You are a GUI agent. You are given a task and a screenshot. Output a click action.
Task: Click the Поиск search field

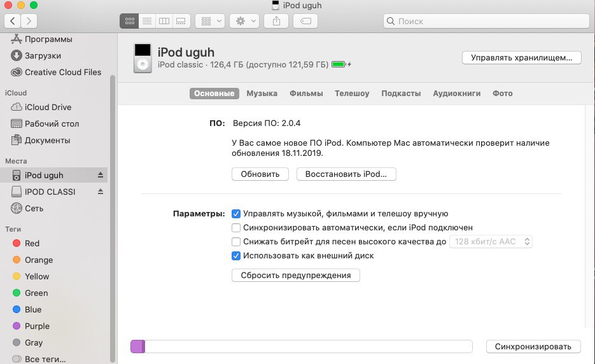(x=486, y=21)
